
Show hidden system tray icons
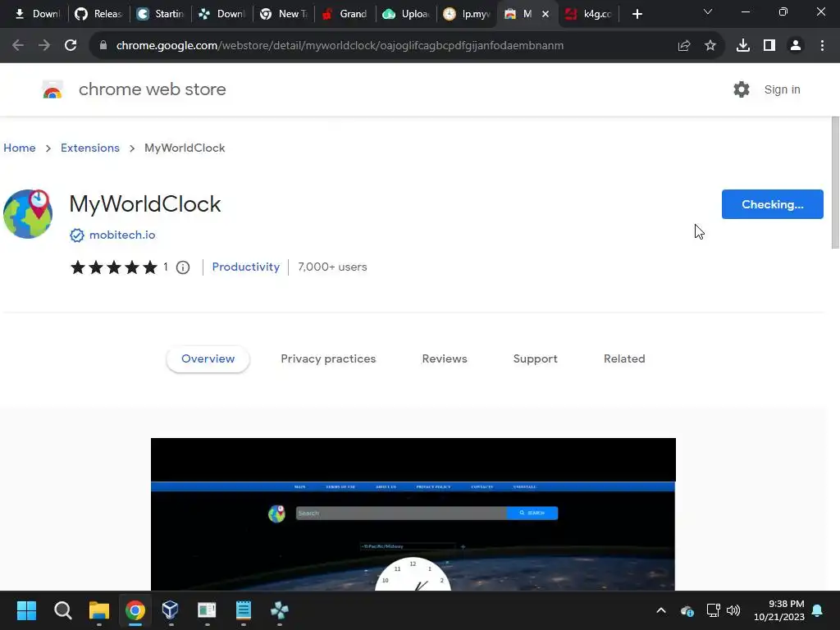click(x=661, y=610)
